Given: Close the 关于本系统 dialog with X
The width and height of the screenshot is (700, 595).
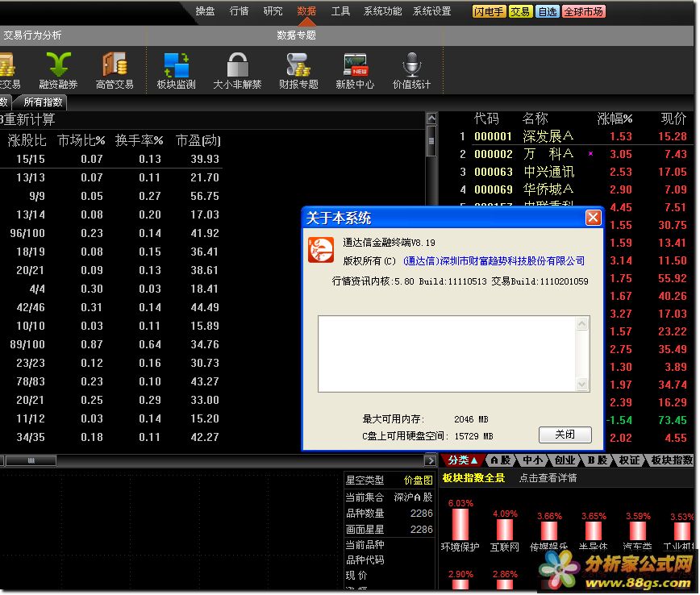Looking at the screenshot, I should click(593, 218).
